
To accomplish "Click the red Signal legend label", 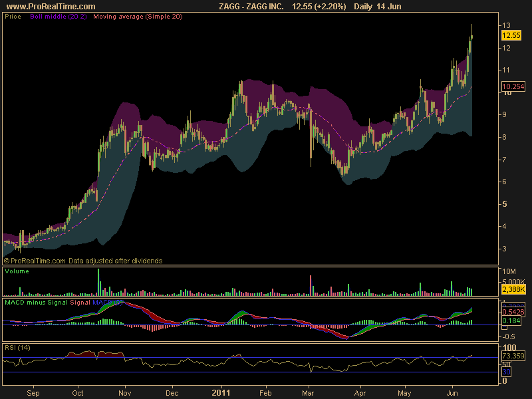I will click(80, 303).
